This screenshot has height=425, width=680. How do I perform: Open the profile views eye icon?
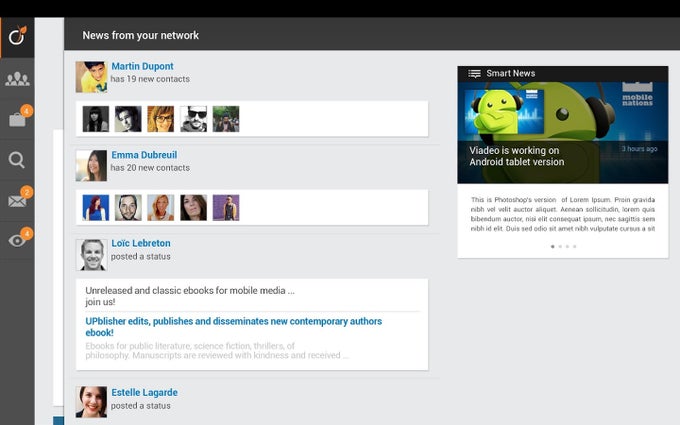tap(17, 241)
